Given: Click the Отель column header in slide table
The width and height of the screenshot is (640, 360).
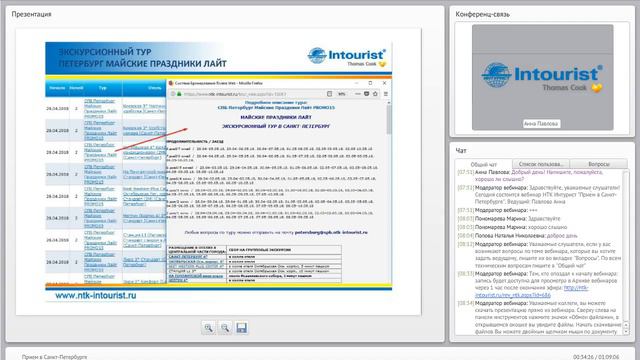Looking at the screenshot, I should 154,88.
